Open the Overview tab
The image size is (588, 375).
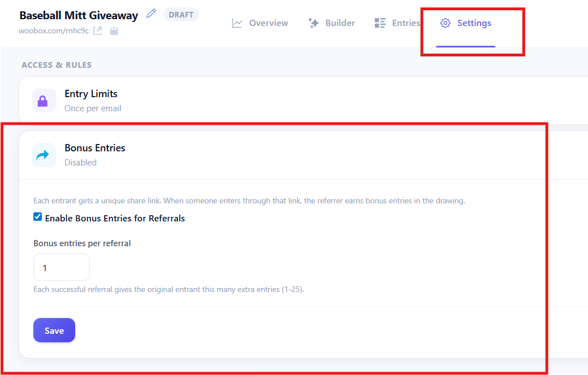pyautogui.click(x=268, y=23)
